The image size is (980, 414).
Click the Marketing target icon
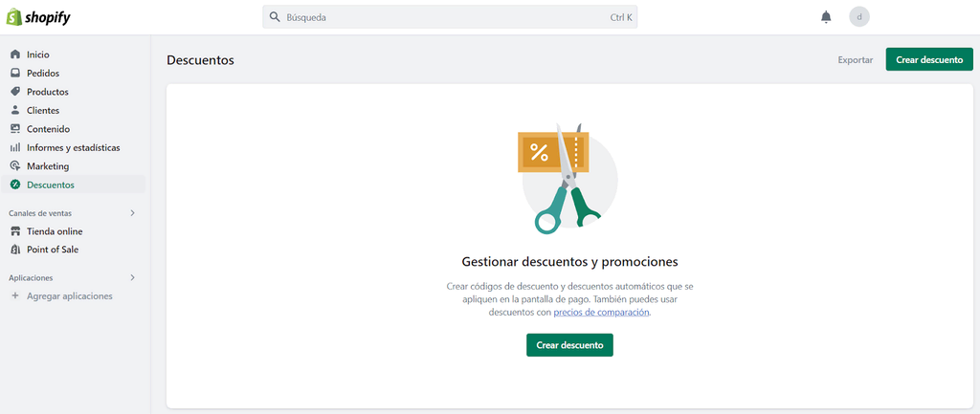tap(15, 166)
